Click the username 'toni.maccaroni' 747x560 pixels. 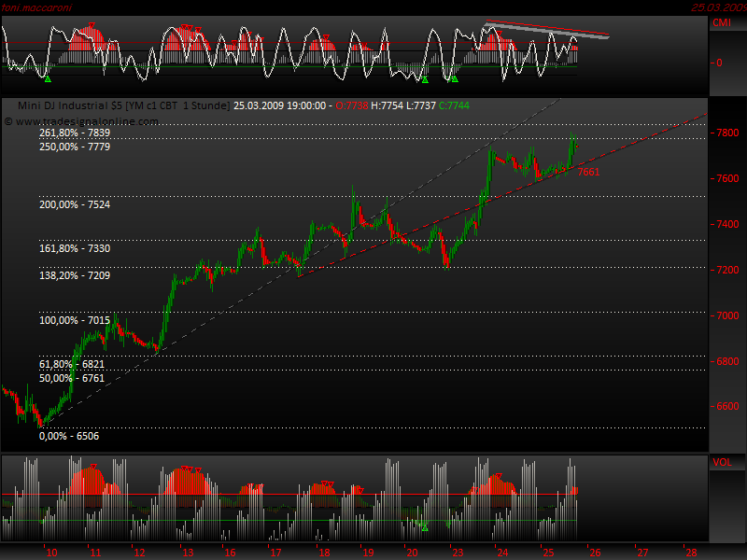[36, 7]
